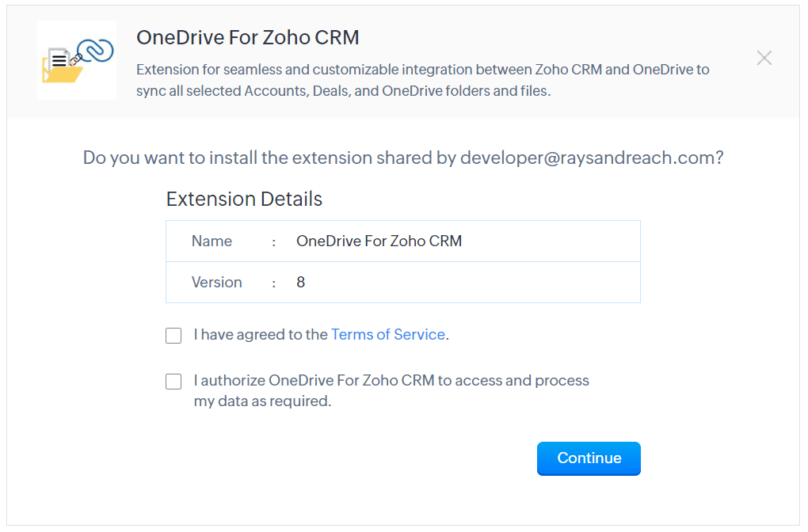Open the Terms of Service link
Screen dimensions: 808x532
click(388, 335)
